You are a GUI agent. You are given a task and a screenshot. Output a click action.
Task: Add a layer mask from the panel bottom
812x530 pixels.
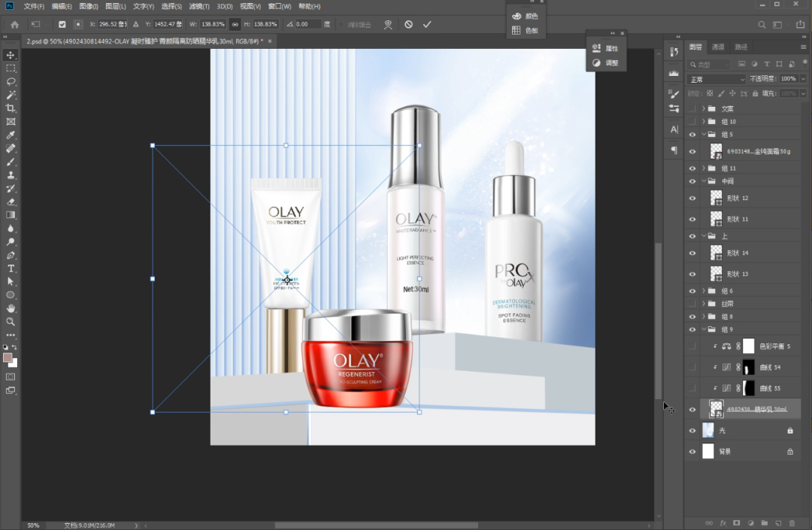(x=737, y=523)
